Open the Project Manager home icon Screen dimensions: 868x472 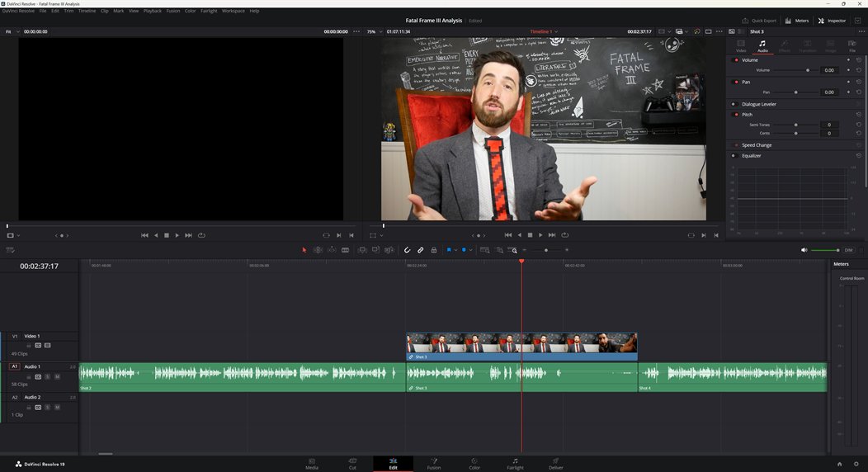coord(839,464)
